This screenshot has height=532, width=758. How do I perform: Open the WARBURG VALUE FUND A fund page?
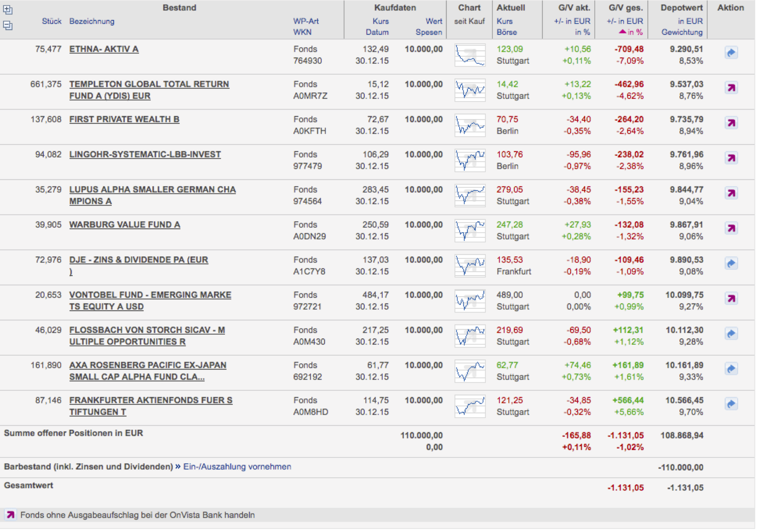pos(124,225)
